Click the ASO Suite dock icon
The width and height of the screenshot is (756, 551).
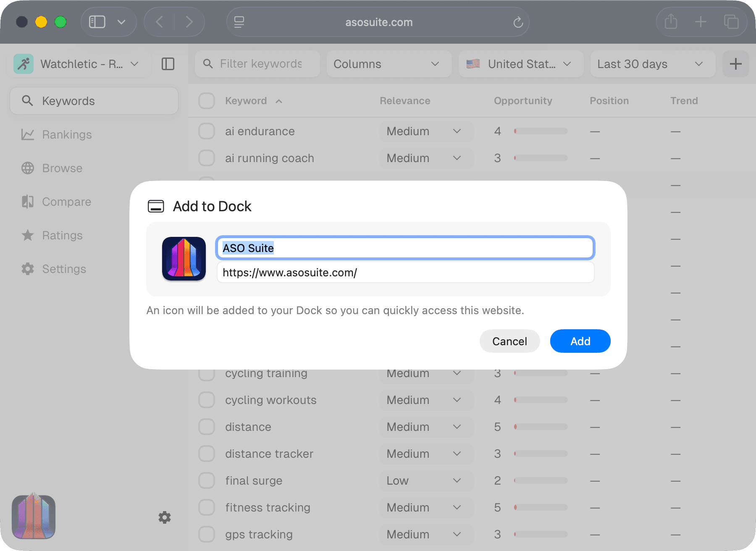pyautogui.click(x=33, y=517)
